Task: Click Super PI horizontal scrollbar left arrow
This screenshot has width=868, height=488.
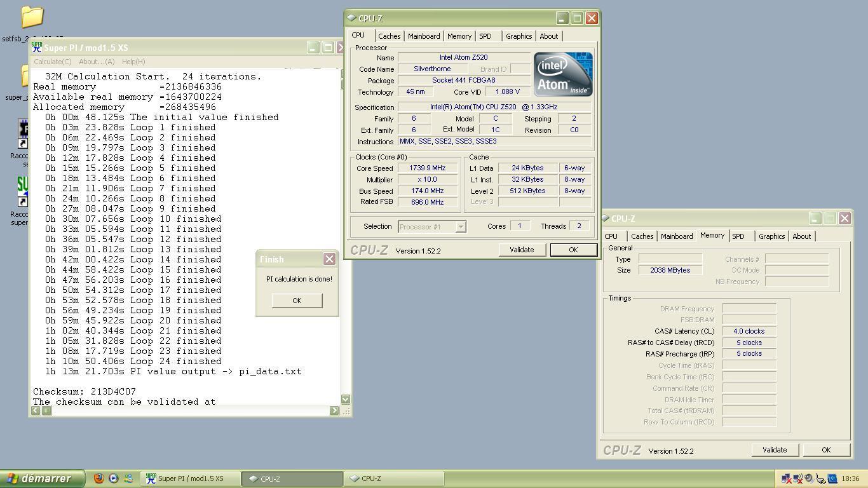Action: [36, 410]
